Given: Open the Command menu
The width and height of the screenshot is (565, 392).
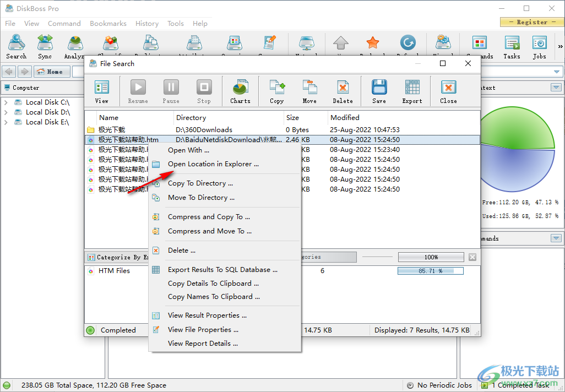Looking at the screenshot, I should point(64,24).
